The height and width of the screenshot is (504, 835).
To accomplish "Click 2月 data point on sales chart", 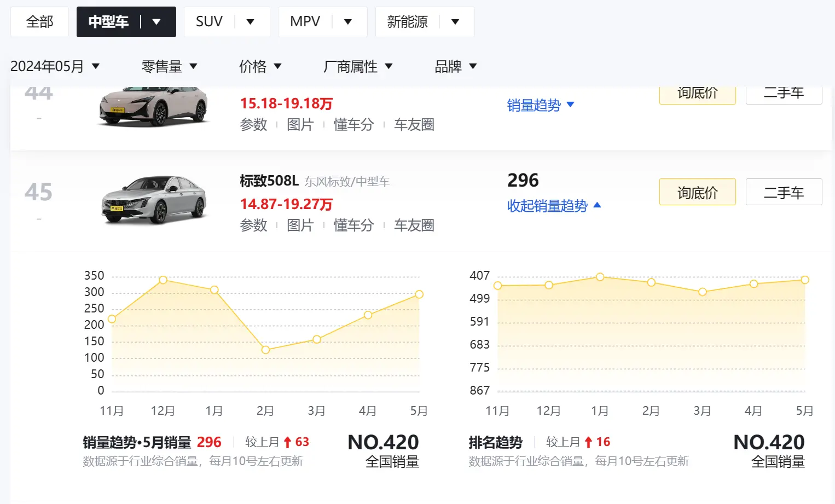I will pyautogui.click(x=265, y=350).
